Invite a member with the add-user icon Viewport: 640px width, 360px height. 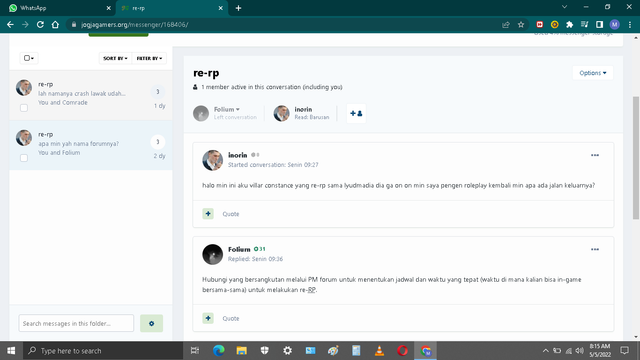(356, 113)
